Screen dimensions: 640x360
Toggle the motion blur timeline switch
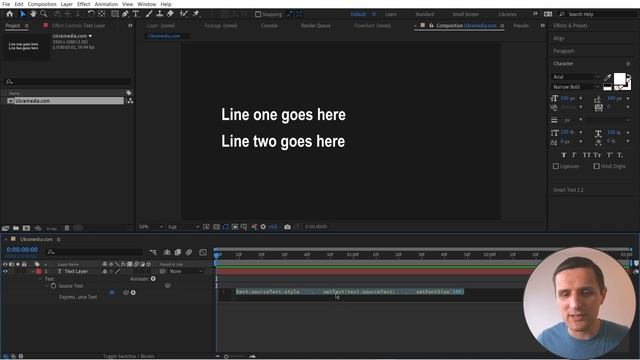click(189, 252)
